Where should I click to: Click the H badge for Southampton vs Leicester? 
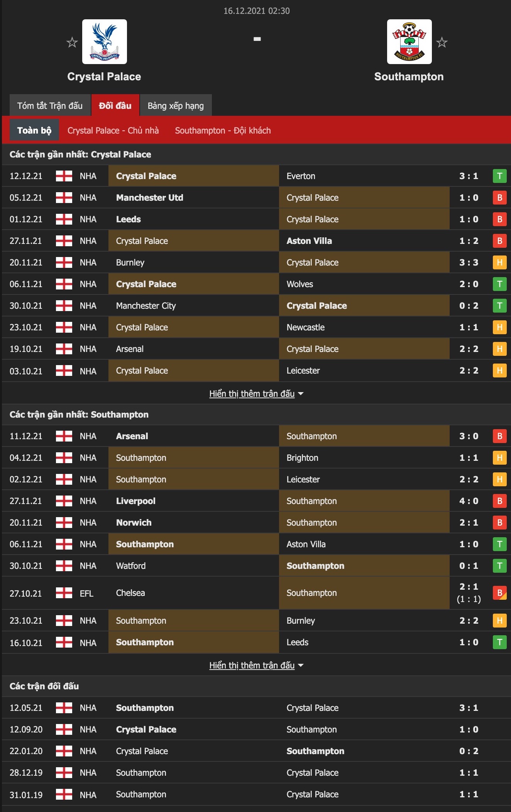pyautogui.click(x=500, y=479)
